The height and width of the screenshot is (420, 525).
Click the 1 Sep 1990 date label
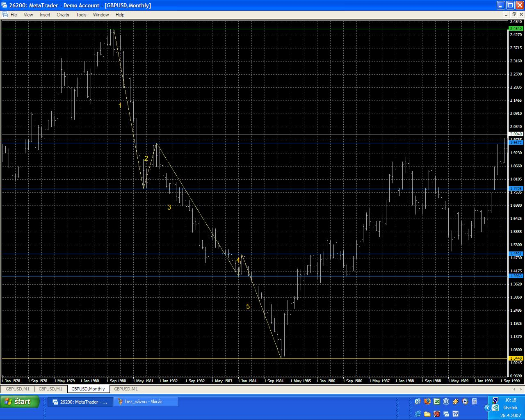510,381
